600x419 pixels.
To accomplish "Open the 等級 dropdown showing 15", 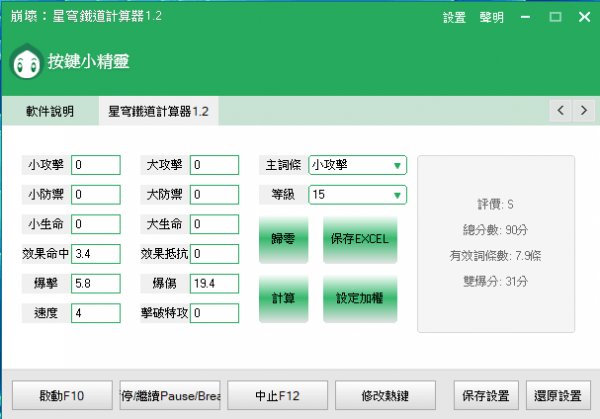I will pos(357,194).
